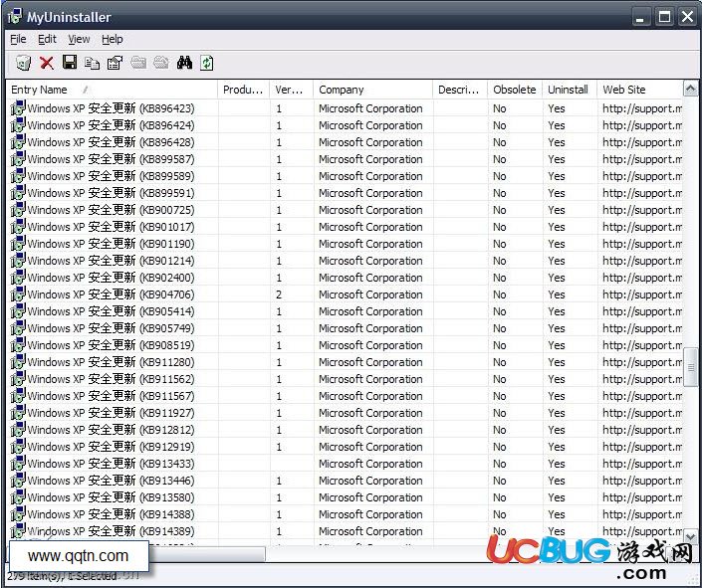The image size is (702, 588).
Task: Click web site URL in KB901214 row
Action: tap(642, 261)
